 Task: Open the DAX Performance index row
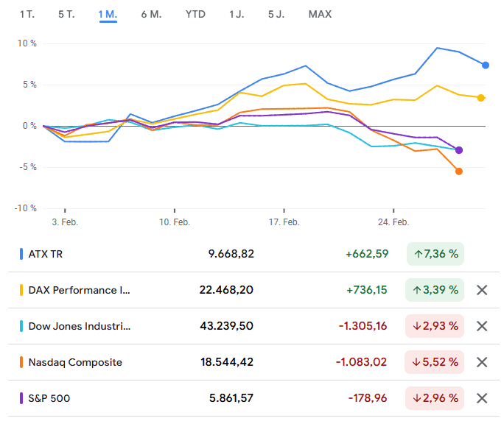253,290
